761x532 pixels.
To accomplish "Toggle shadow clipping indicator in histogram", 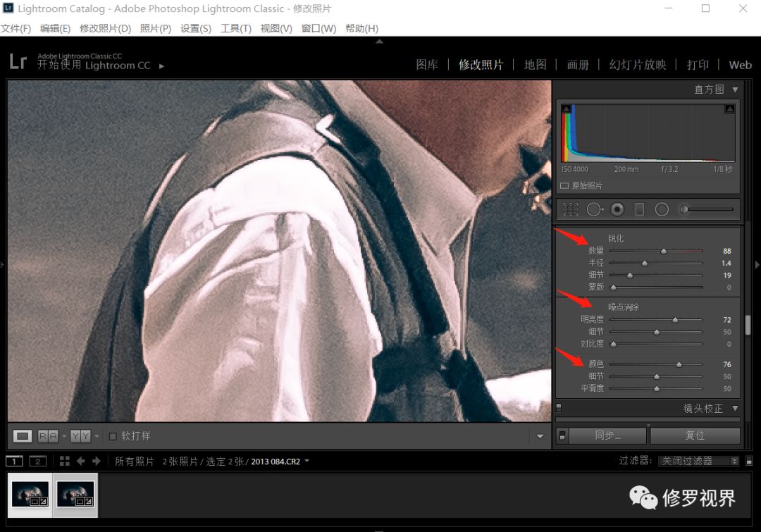I will click(566, 109).
